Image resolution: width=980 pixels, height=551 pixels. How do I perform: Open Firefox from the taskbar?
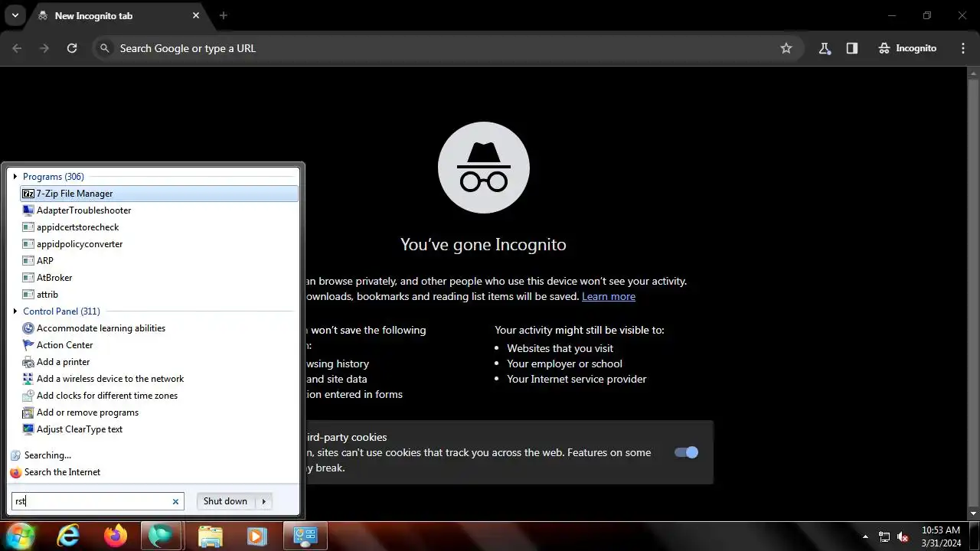(116, 536)
